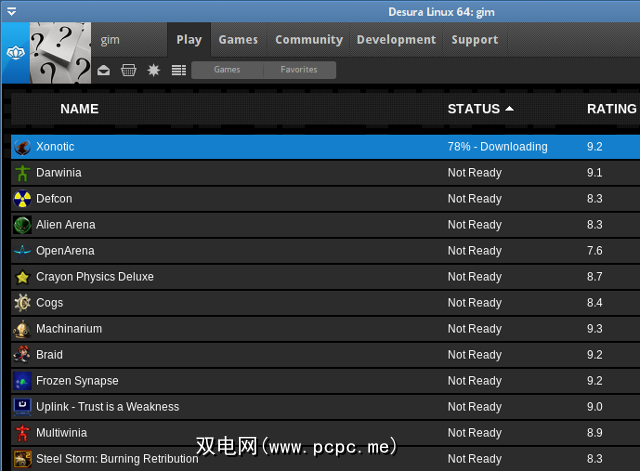
Task: Click Machinarium's 9.3 rating
Action: pos(595,329)
